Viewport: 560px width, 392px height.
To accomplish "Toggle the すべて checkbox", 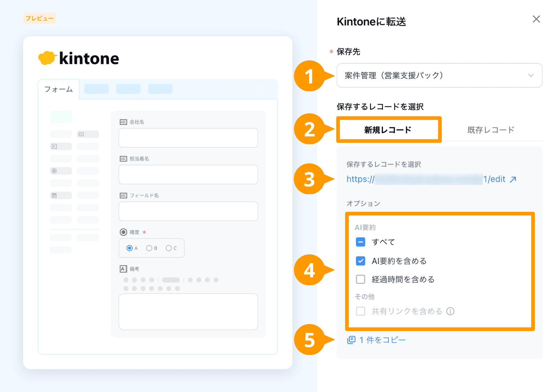I will coord(361,242).
